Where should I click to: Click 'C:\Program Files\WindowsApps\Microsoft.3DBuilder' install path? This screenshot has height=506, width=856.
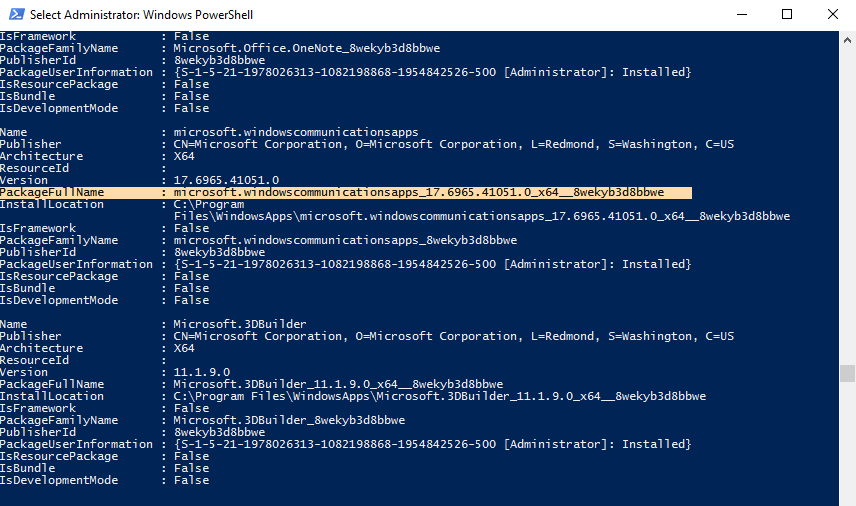pyautogui.click(x=439, y=396)
